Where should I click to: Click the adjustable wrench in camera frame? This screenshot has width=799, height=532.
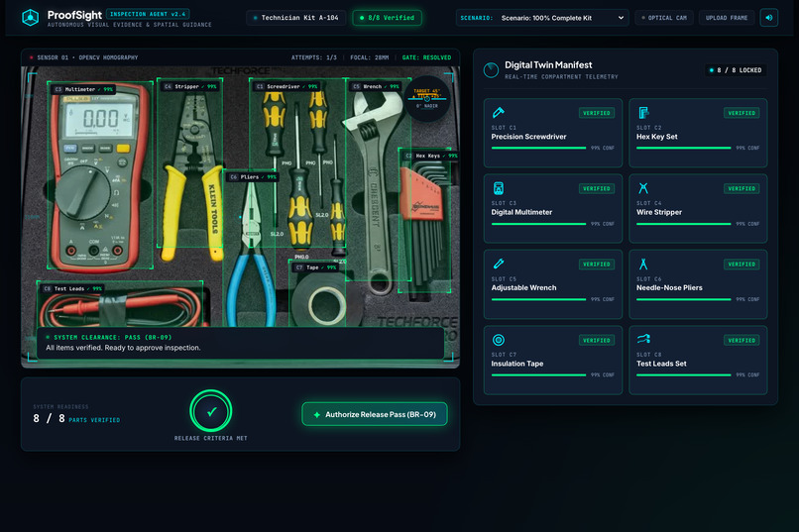point(375,188)
